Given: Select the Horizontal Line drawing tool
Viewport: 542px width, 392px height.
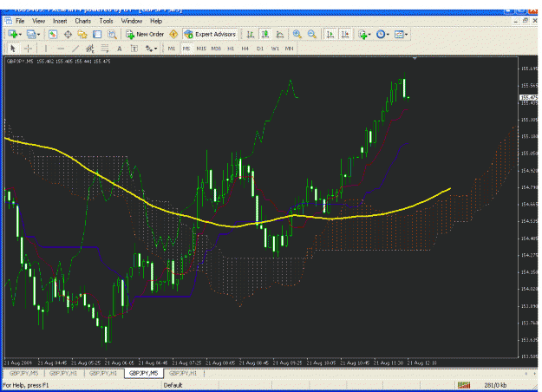Looking at the screenshot, I should [61, 49].
